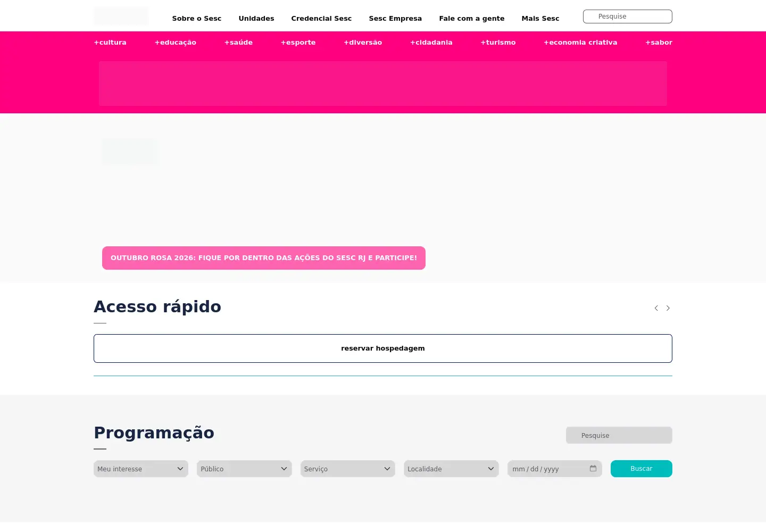Open +turismo category
766x532 pixels.
[498, 43]
